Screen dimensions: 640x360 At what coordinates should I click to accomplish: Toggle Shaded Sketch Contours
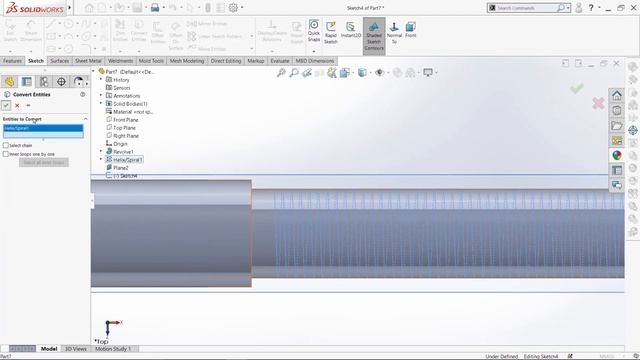[x=374, y=35]
